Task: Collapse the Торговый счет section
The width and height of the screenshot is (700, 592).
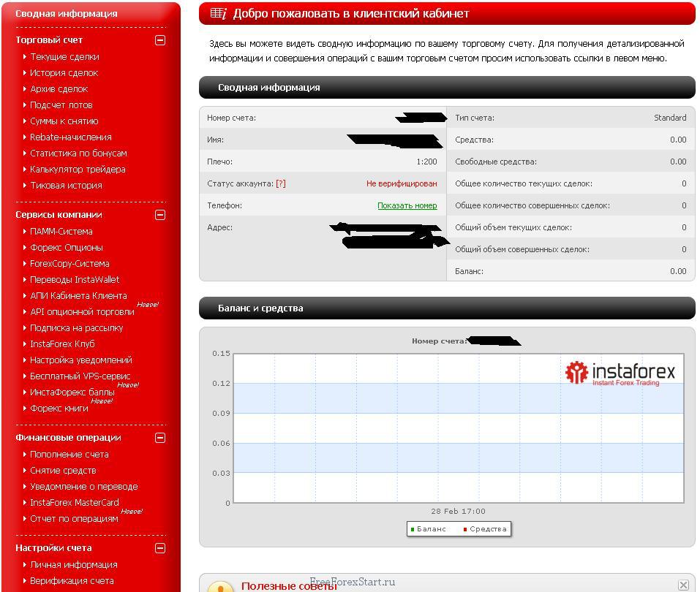Action: point(160,40)
